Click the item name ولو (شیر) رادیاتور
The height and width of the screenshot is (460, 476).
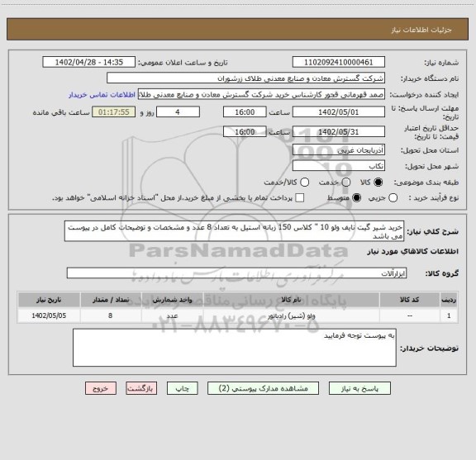[291, 315]
